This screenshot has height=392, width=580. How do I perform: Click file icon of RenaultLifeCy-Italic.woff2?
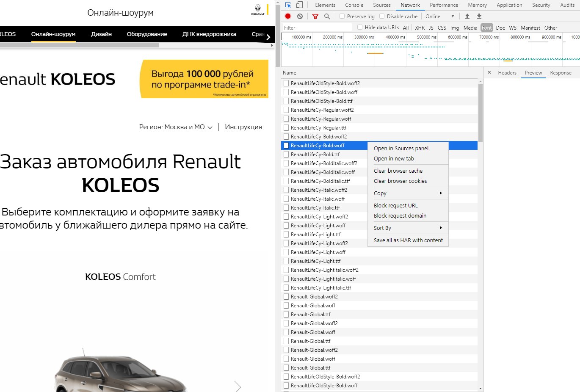pyautogui.click(x=286, y=190)
